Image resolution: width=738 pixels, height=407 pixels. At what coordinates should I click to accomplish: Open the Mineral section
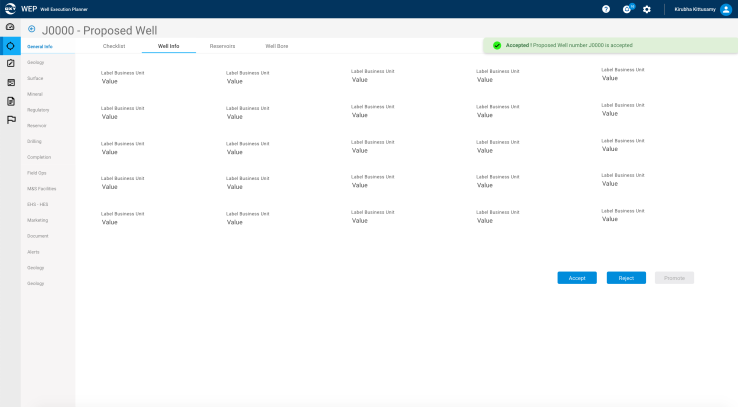[x=35, y=94]
